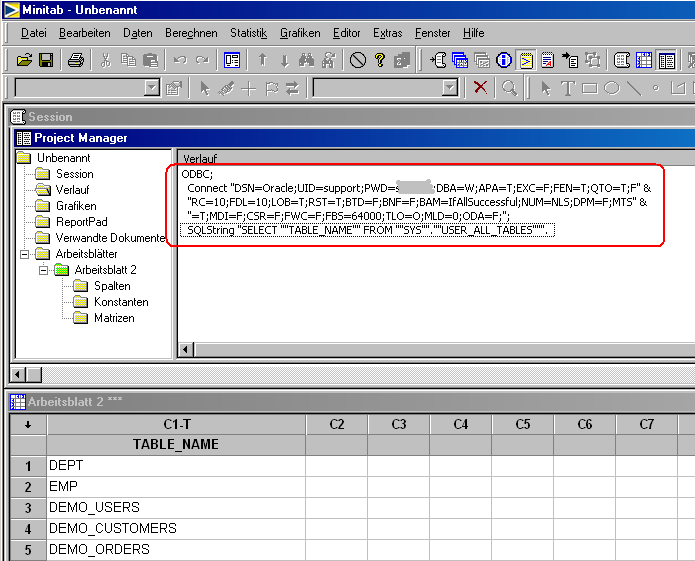Open the Grafiken menu
Viewport: 695px width, 561px height.
coord(300,33)
